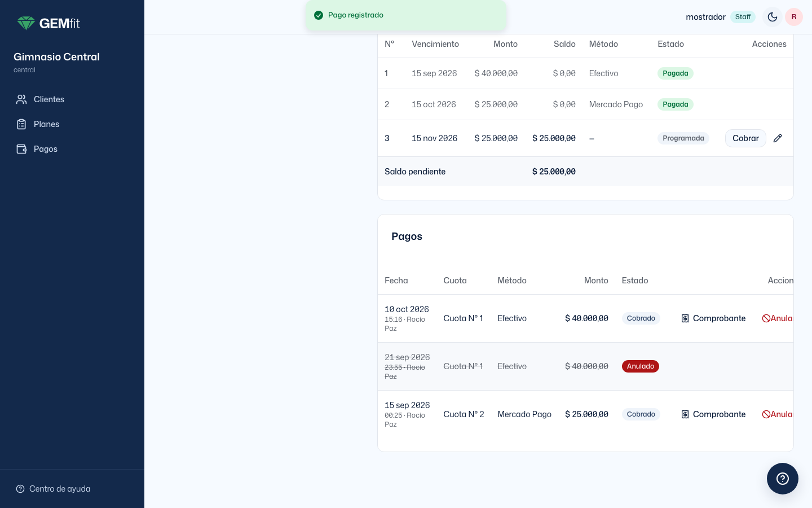Image resolution: width=812 pixels, height=508 pixels.
Task: Click Cobrar for installment 3
Action: 745,138
